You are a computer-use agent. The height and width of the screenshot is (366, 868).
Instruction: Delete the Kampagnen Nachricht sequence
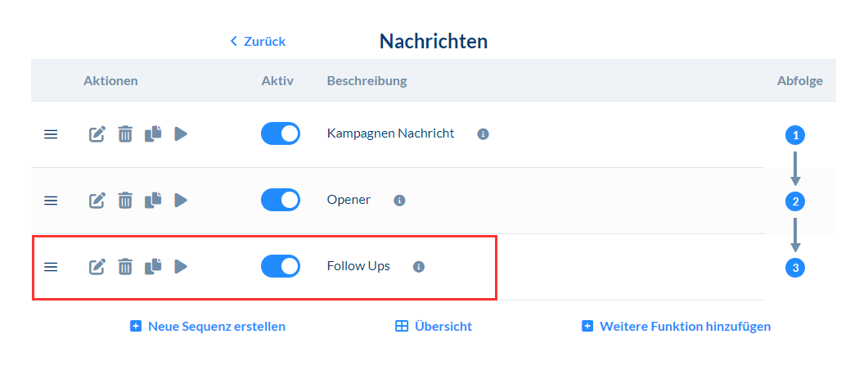click(125, 133)
